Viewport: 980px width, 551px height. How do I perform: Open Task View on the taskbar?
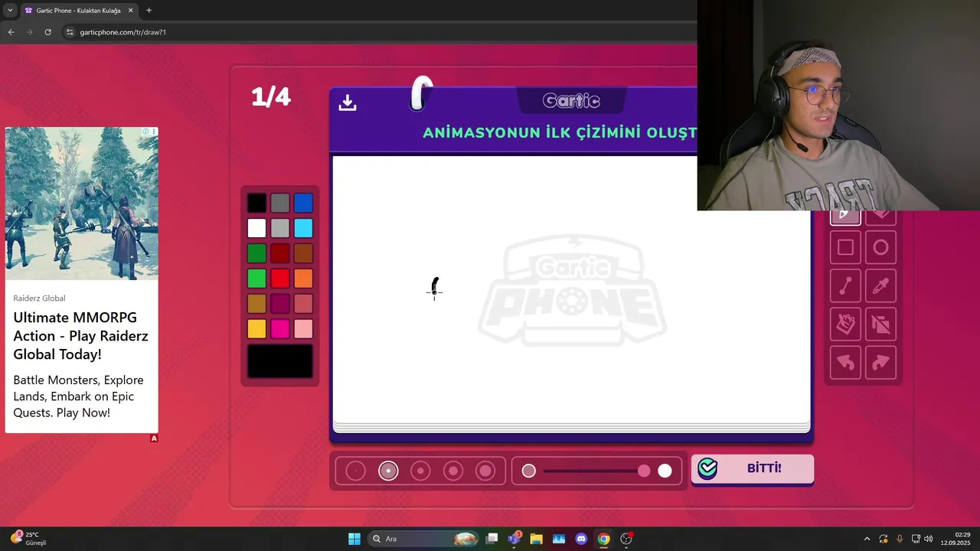492,539
